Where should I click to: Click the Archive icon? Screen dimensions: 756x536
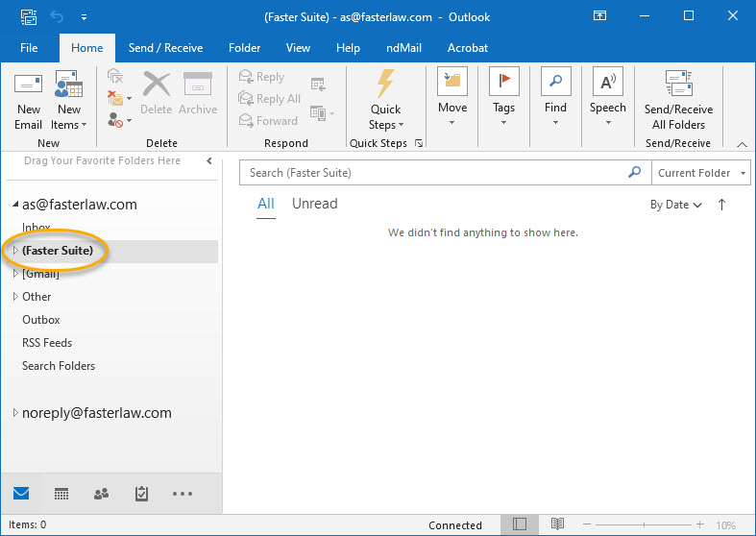click(198, 93)
